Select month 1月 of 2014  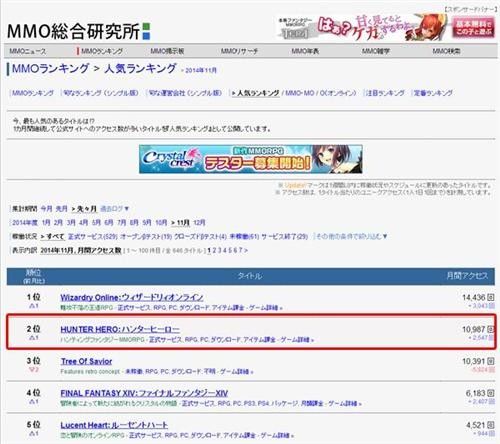[46, 223]
